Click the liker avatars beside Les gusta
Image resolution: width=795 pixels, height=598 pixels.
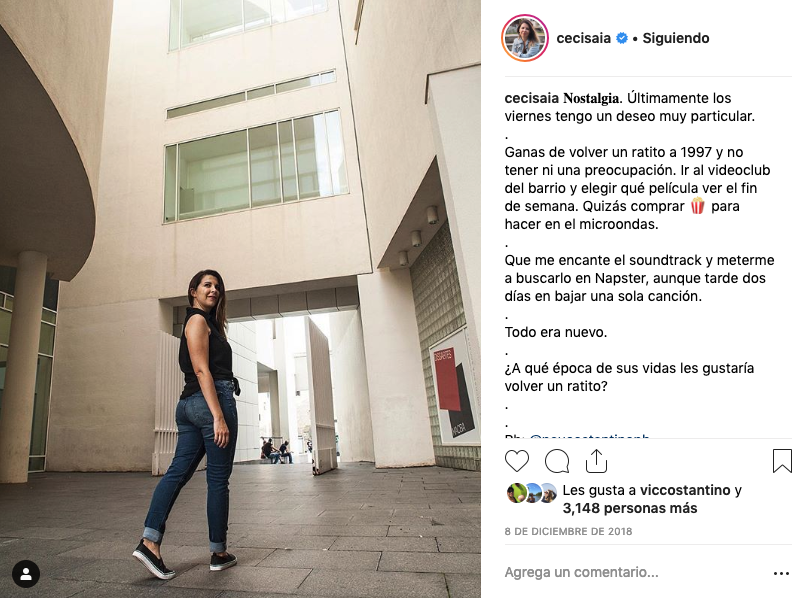(532, 493)
